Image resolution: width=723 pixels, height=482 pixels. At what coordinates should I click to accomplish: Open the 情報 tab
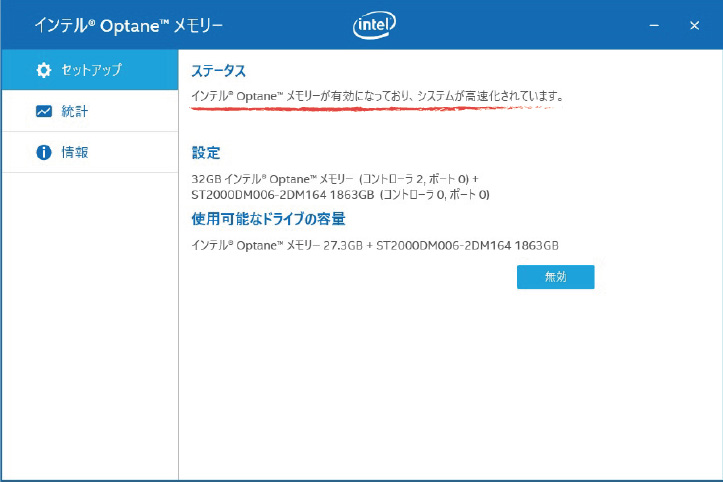point(90,152)
